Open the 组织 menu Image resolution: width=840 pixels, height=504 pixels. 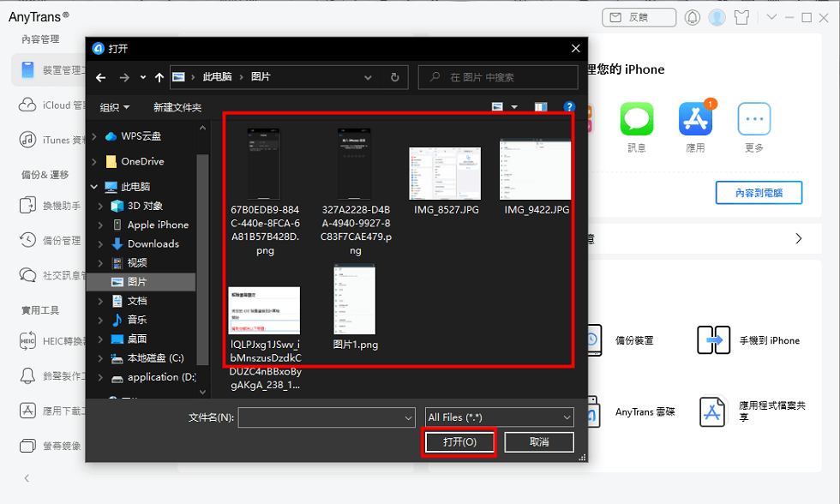115,107
